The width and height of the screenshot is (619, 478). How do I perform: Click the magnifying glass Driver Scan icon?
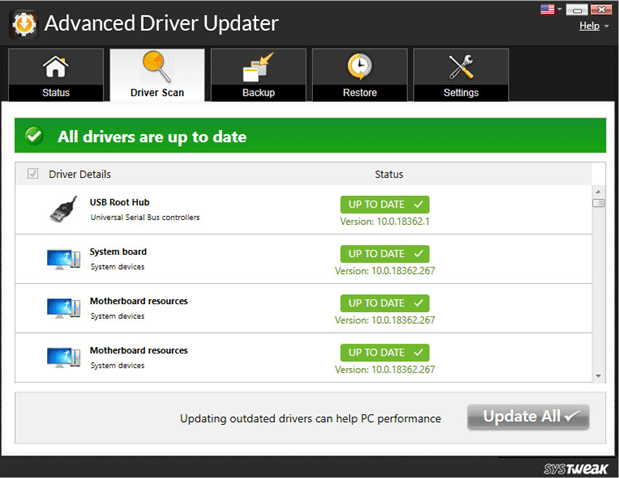157,66
